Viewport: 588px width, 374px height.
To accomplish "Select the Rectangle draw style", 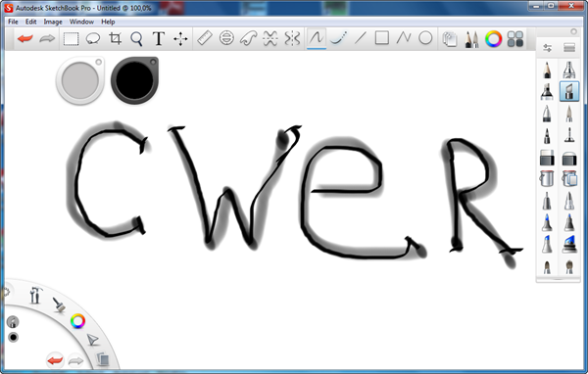I will point(382,38).
